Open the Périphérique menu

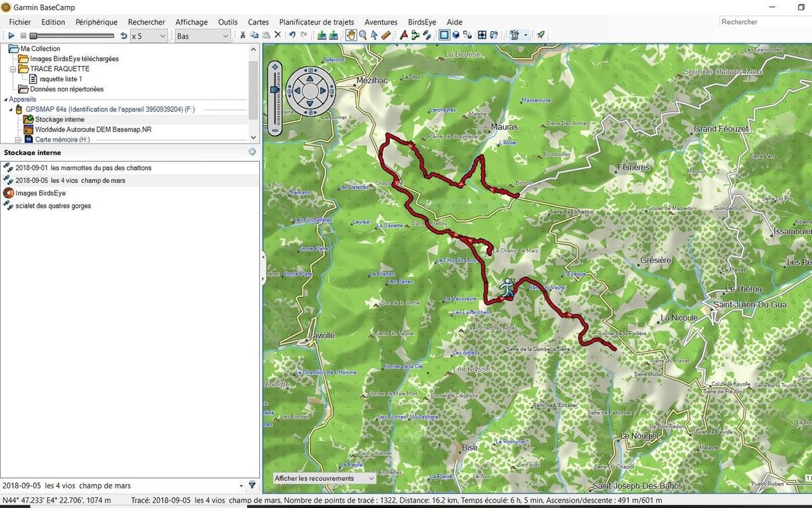[96, 22]
